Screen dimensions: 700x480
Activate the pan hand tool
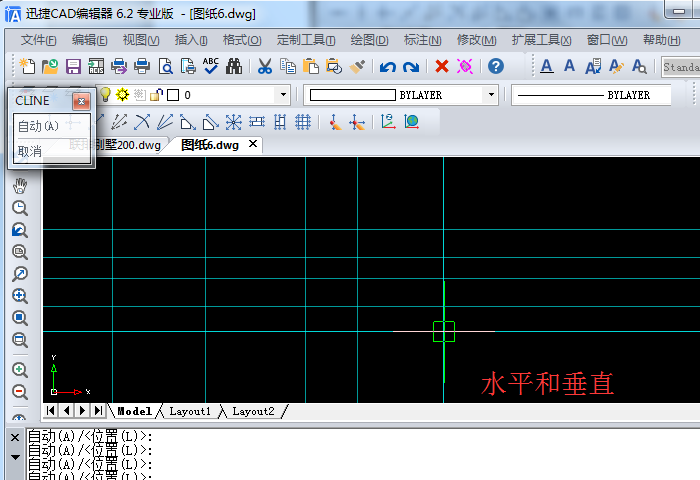tap(19, 186)
